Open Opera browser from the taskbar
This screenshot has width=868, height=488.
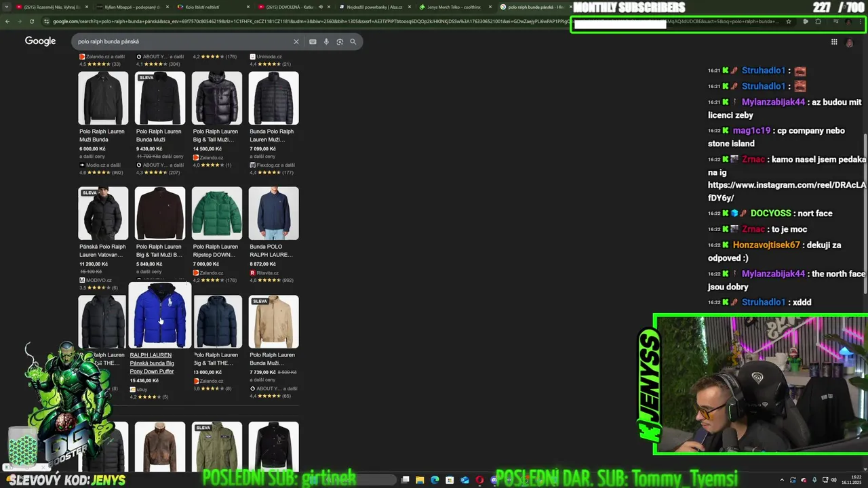[x=479, y=480]
